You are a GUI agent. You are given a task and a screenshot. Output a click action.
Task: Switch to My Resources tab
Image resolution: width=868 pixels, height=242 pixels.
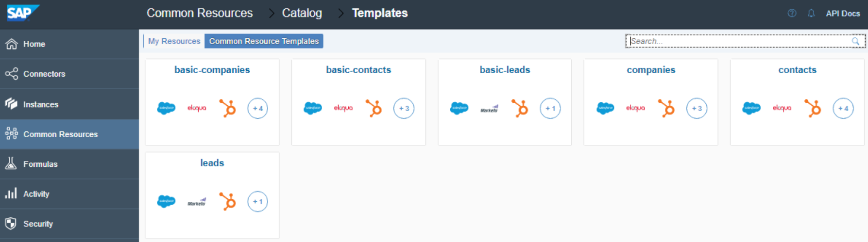pos(174,41)
